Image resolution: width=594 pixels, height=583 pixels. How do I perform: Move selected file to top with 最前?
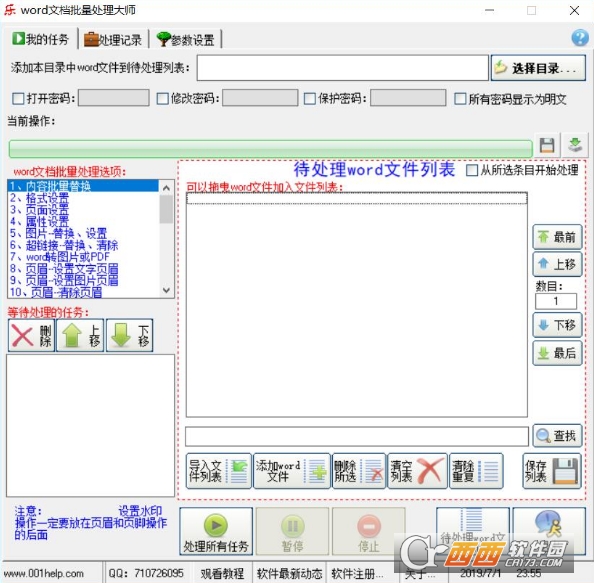[x=557, y=237]
